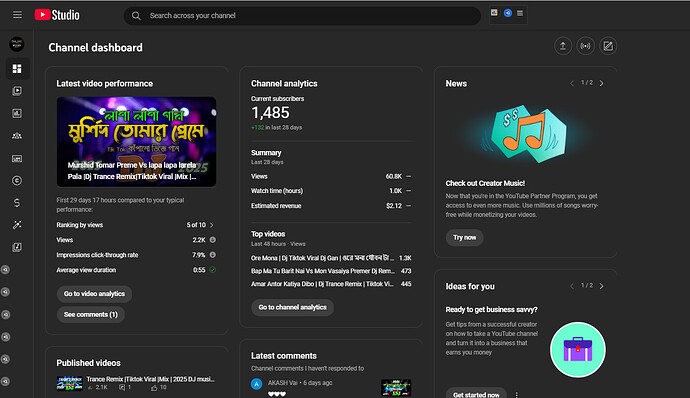The height and width of the screenshot is (398, 690).
Task: Open Earn dollar icon in sidebar
Action: click(17, 203)
